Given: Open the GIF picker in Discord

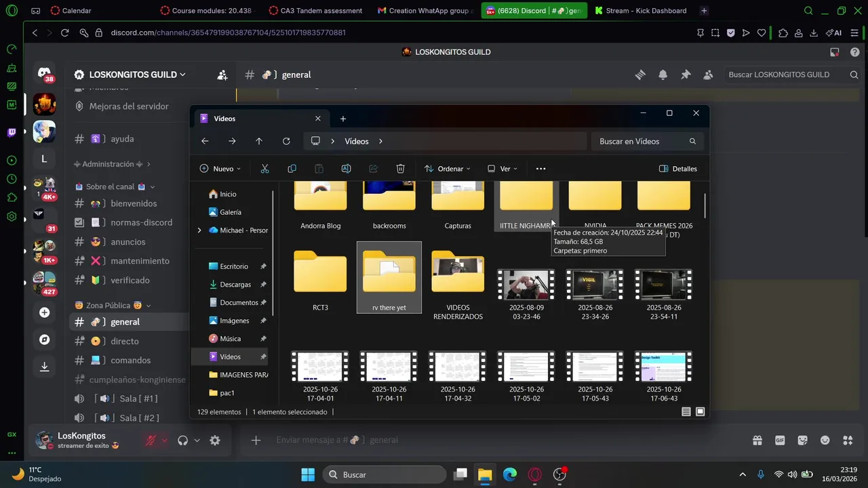Looking at the screenshot, I should click(x=780, y=441).
